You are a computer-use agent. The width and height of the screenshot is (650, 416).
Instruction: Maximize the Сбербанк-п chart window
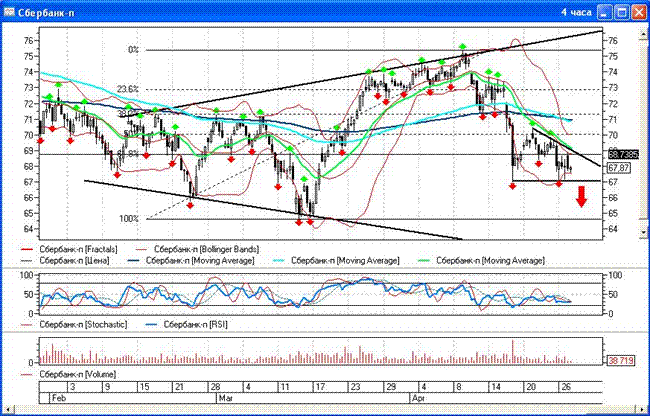point(621,12)
